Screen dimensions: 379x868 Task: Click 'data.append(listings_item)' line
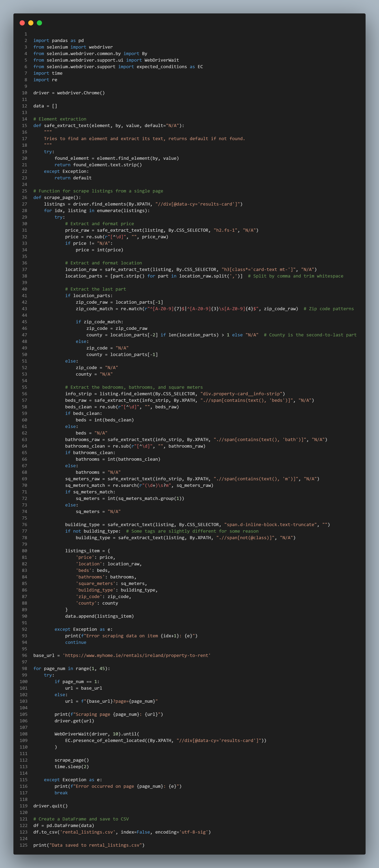[99, 616]
